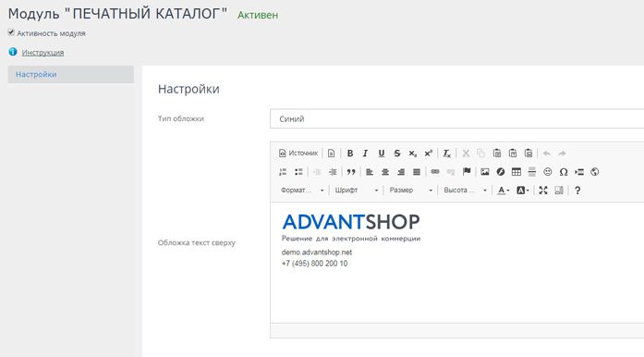Toggle the Источник source view
The width and height of the screenshot is (644, 357).
pyautogui.click(x=298, y=154)
